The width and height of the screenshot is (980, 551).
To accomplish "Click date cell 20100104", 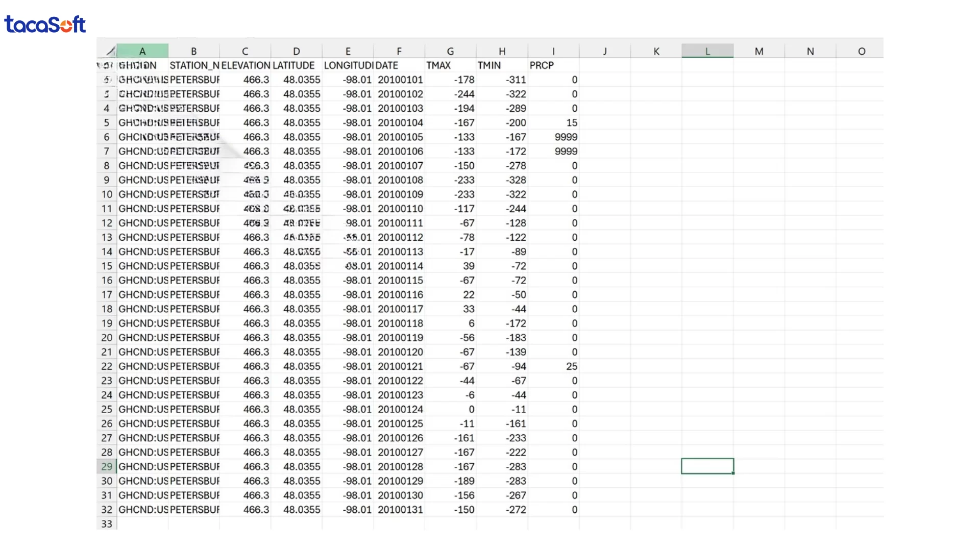I will click(399, 122).
